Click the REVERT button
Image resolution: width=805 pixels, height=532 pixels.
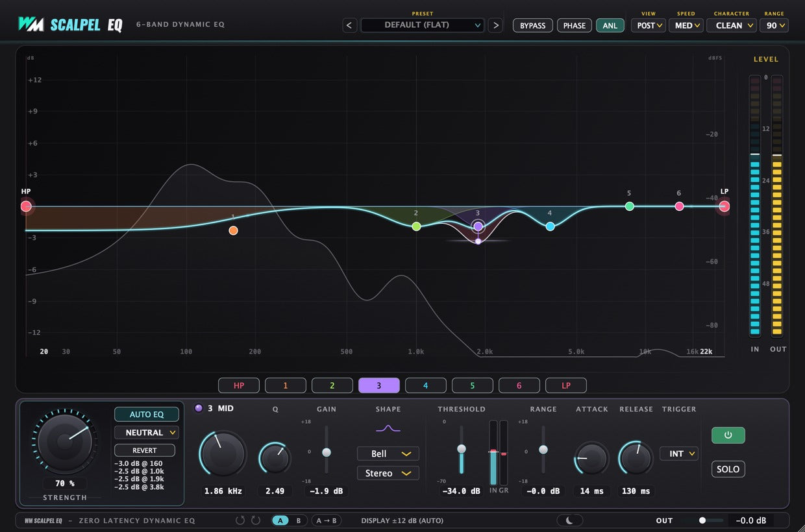point(145,450)
